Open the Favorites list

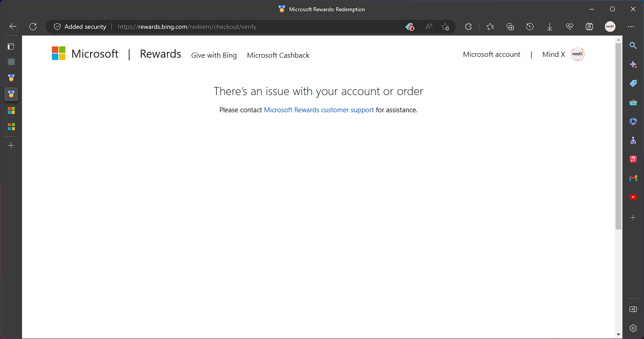click(x=490, y=27)
